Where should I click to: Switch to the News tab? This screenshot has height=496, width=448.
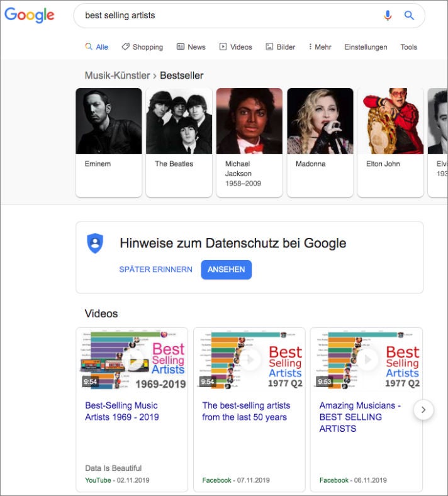pyautogui.click(x=191, y=47)
